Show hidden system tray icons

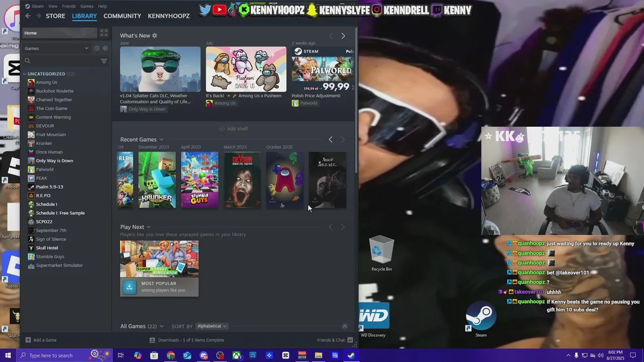tap(568, 355)
